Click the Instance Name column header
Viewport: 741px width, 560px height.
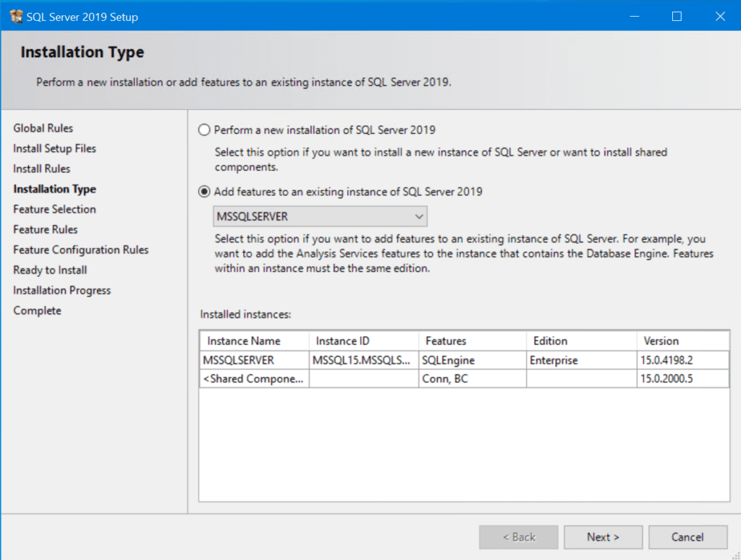[254, 341]
